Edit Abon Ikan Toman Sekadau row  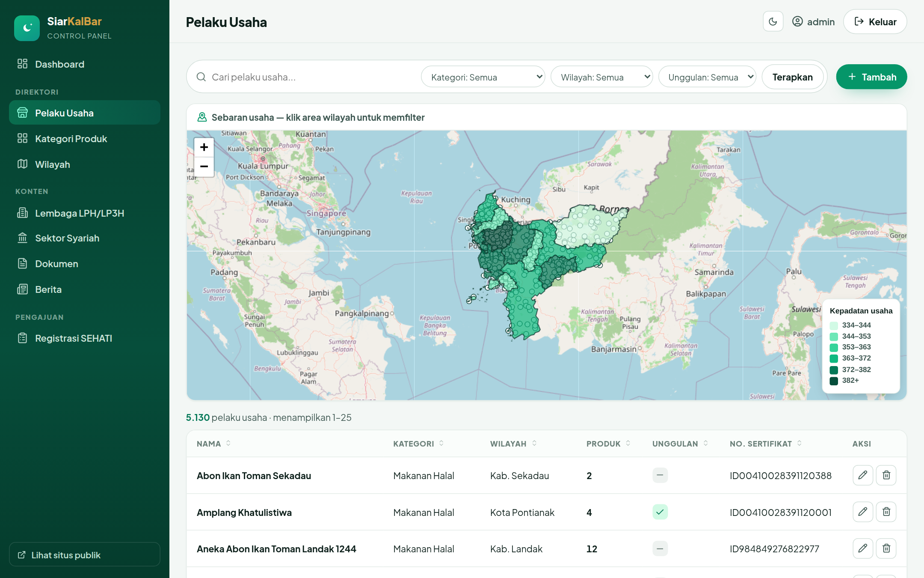click(x=863, y=475)
